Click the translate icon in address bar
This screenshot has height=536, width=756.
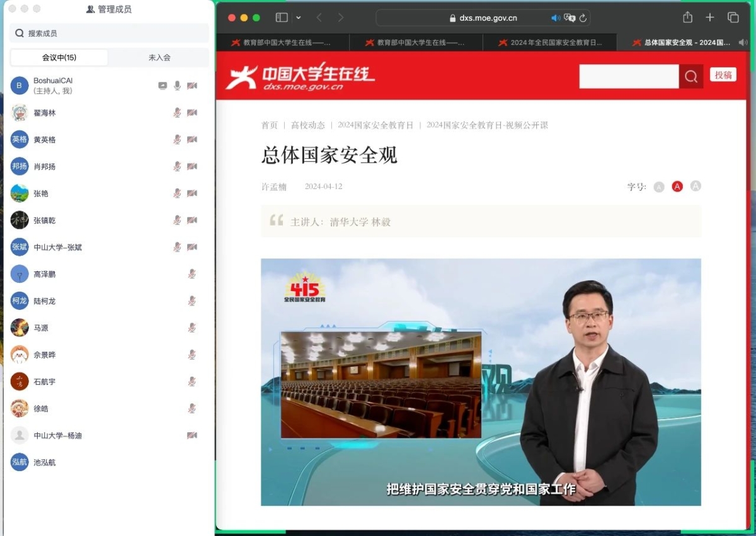click(x=570, y=18)
